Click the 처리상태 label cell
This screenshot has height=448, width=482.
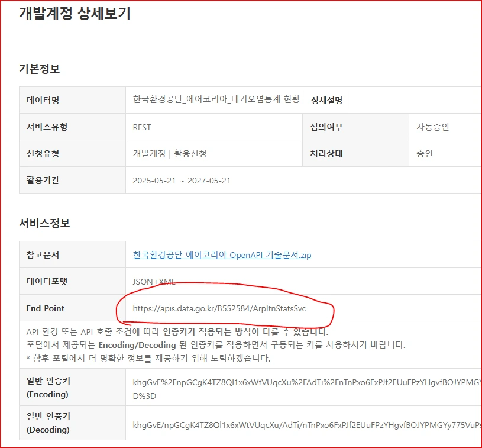(355, 153)
